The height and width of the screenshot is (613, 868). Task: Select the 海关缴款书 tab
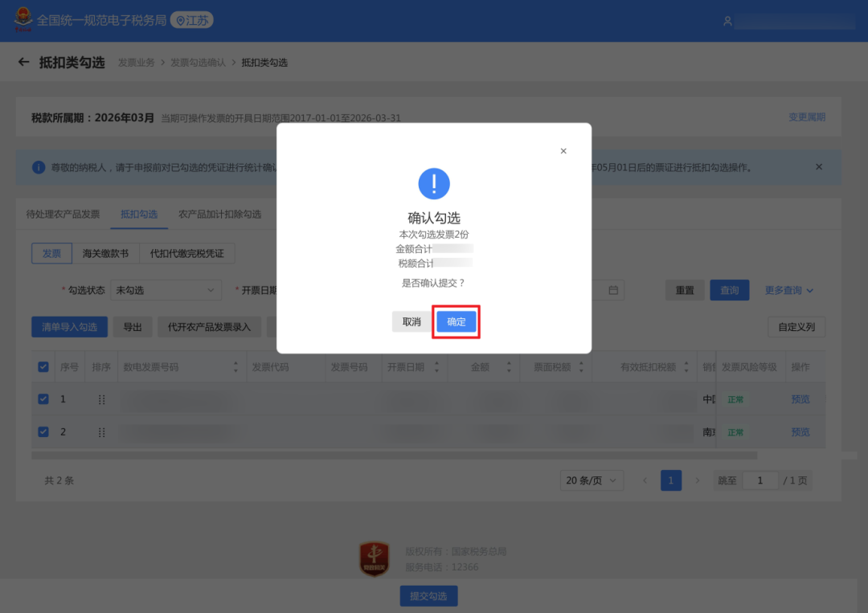pyautogui.click(x=106, y=253)
